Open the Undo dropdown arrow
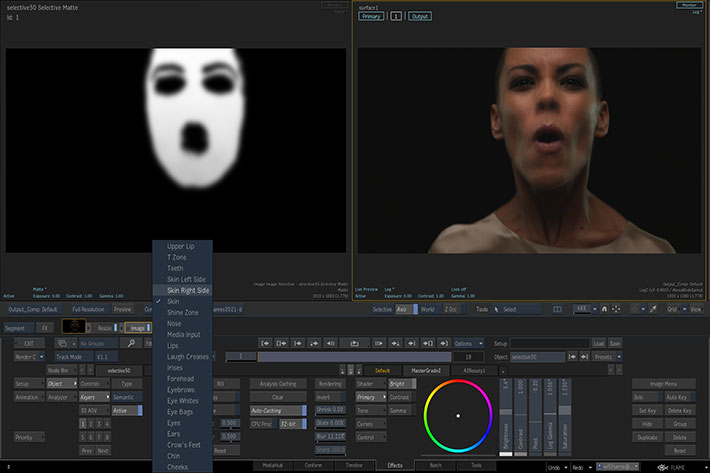The width and height of the screenshot is (710, 473). [566, 468]
